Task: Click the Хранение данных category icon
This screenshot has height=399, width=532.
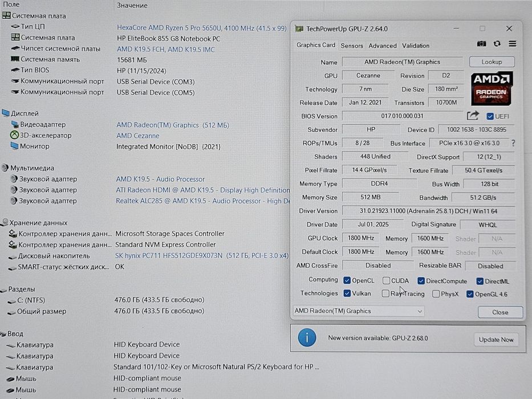Action: point(4,222)
